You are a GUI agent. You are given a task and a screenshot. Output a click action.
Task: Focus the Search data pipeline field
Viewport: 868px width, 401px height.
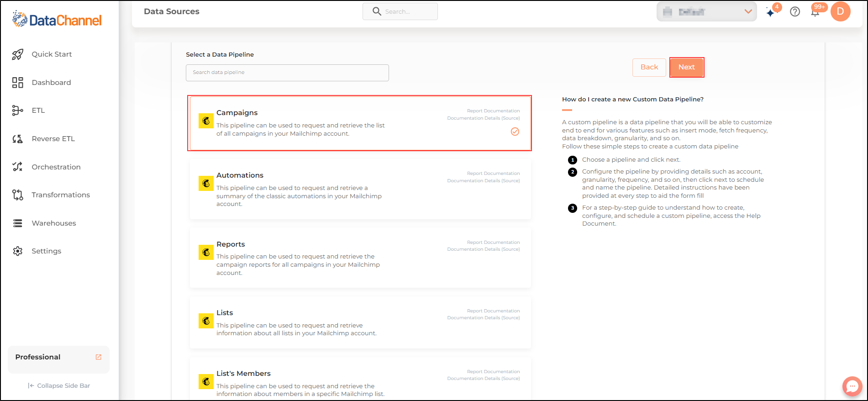pyautogui.click(x=287, y=73)
